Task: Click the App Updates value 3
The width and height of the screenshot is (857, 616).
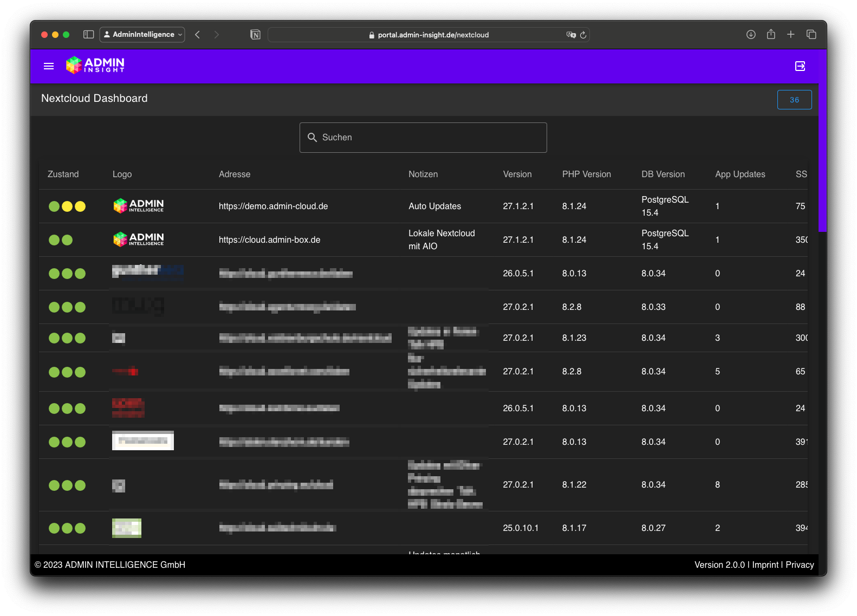Action: (x=717, y=338)
